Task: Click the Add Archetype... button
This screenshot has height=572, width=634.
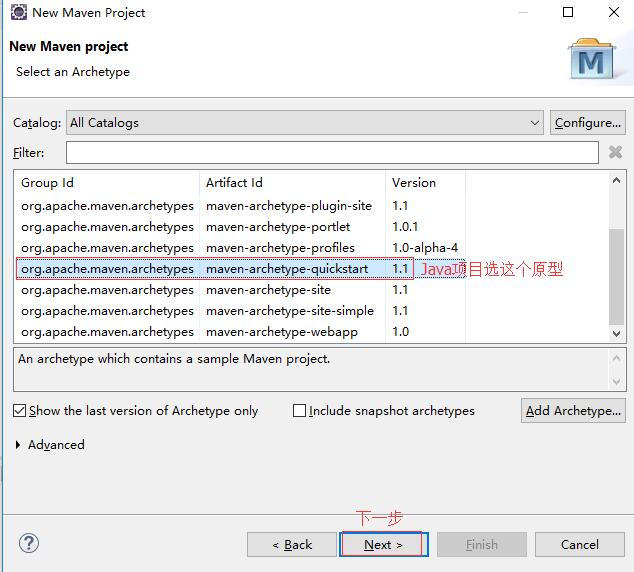Action: [573, 411]
